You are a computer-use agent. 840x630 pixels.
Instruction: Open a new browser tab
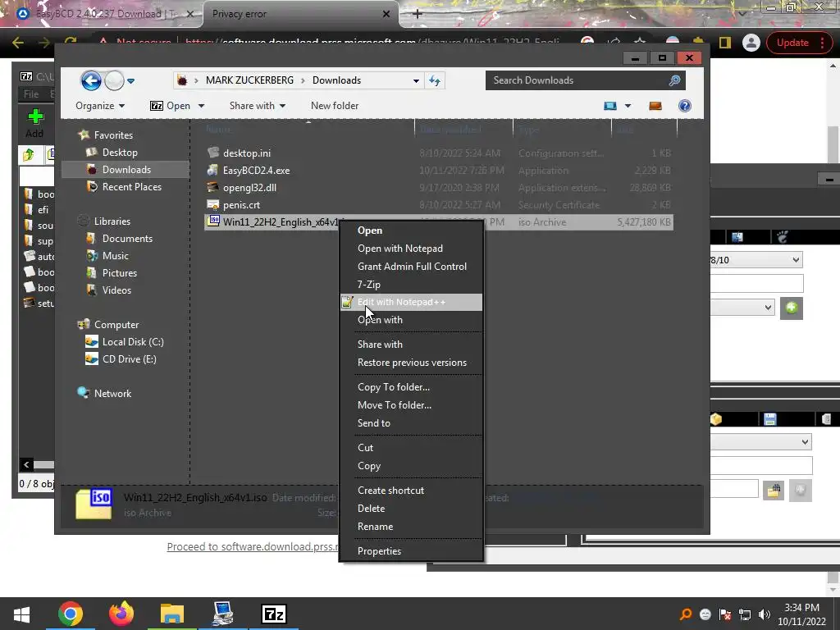[x=418, y=15]
